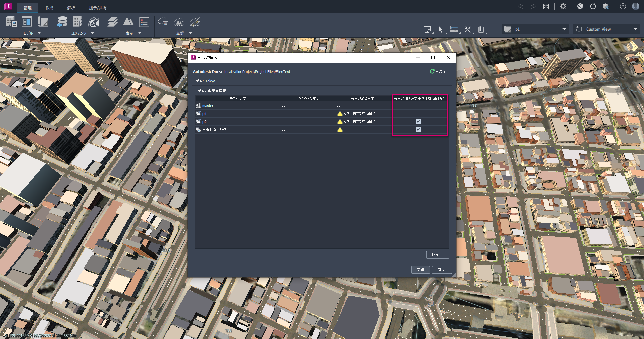Click the point cloud terrain icon
Screen dimensions: 644x339
(179, 22)
